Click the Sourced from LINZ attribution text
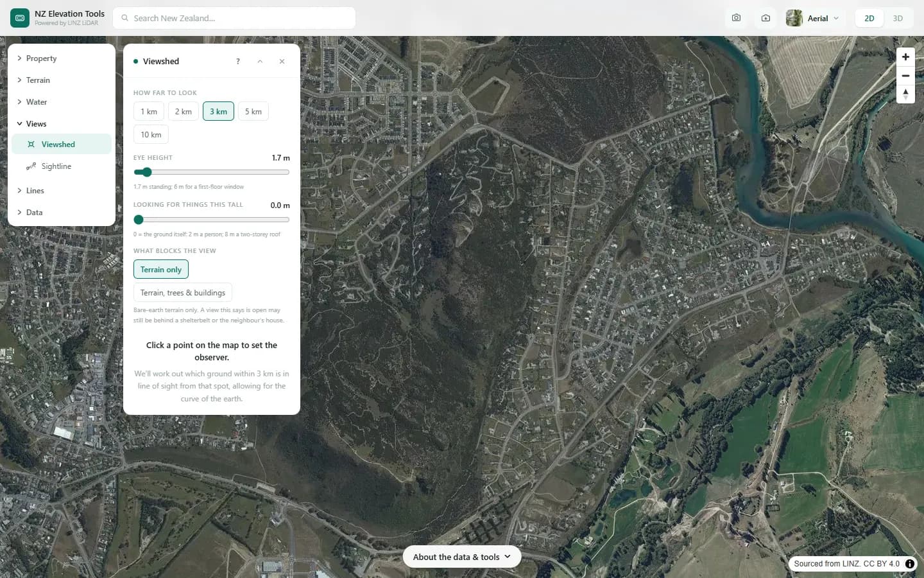This screenshot has width=924, height=578. point(846,564)
